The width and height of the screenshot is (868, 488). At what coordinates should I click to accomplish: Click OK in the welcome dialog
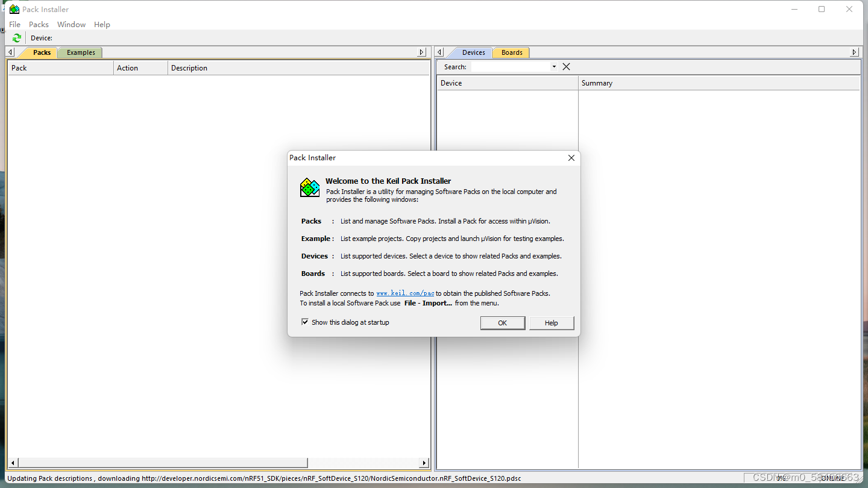(x=503, y=323)
